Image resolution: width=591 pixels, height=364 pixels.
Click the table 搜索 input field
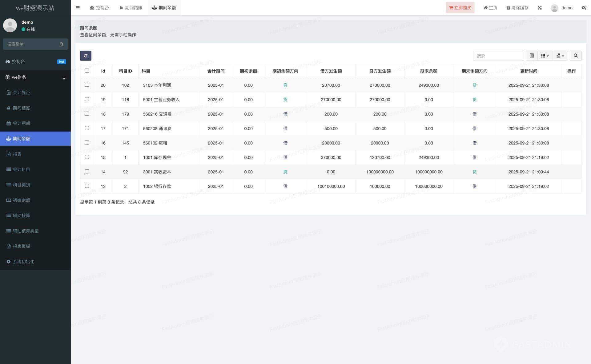pyautogui.click(x=498, y=56)
